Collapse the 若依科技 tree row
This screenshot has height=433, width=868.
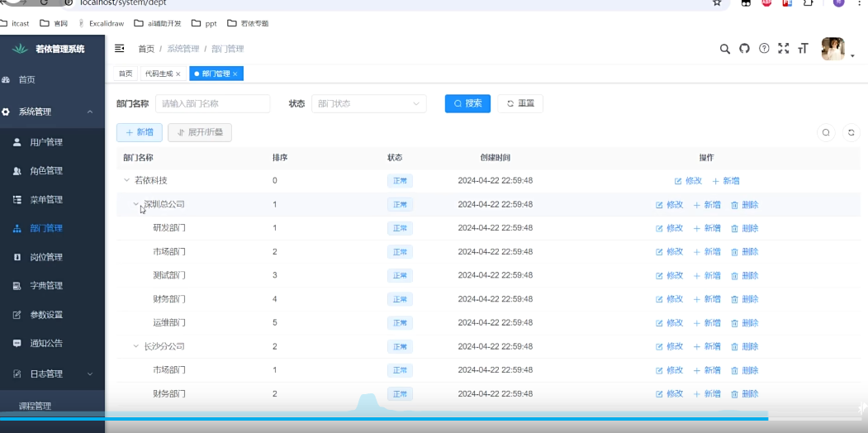(x=126, y=180)
